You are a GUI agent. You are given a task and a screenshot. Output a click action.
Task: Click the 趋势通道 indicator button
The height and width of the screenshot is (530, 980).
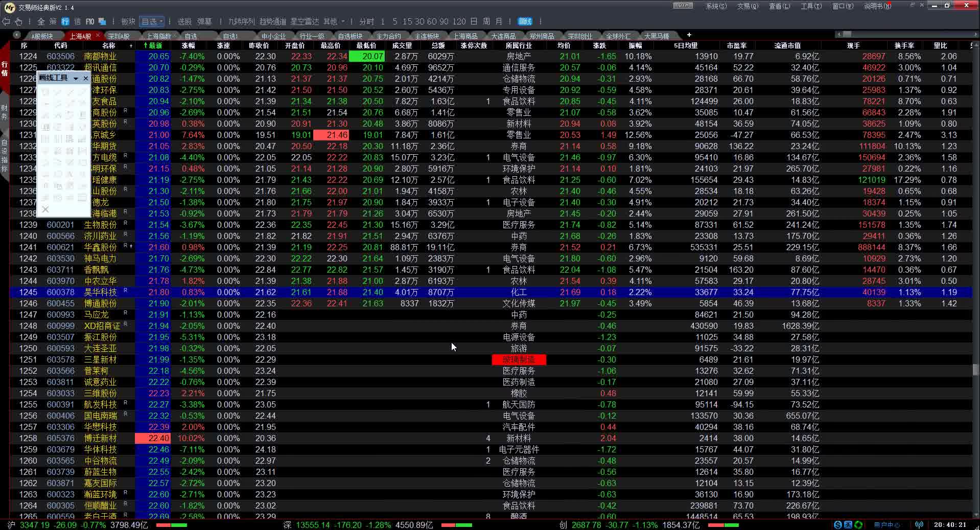point(273,21)
